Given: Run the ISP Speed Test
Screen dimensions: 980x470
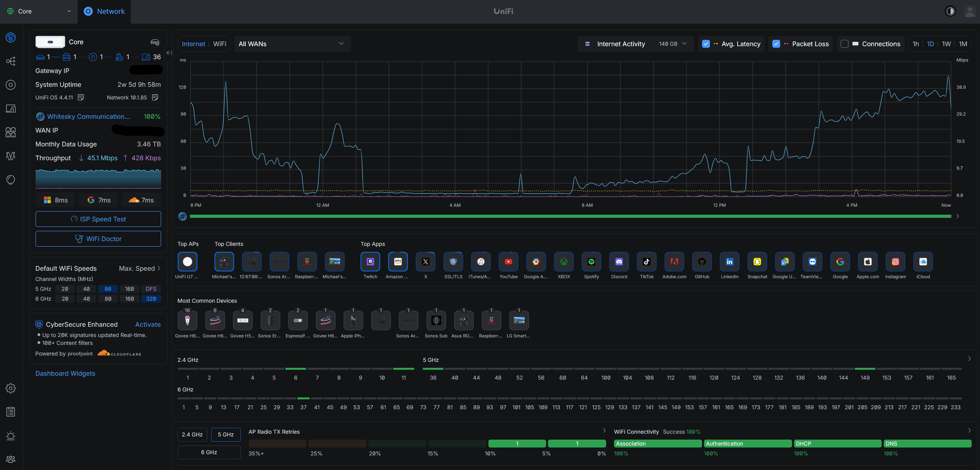Looking at the screenshot, I should pos(98,219).
